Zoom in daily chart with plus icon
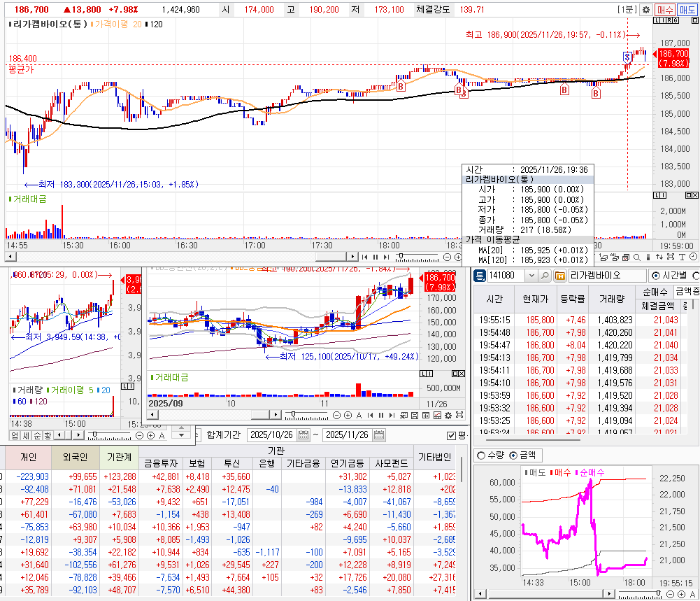700x601 pixels. pyautogui.click(x=348, y=416)
